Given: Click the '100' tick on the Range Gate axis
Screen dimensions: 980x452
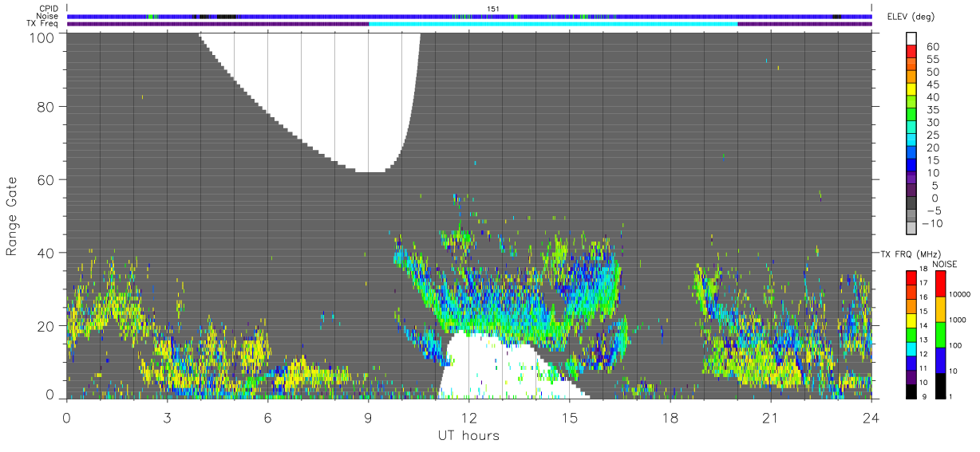Looking at the screenshot, I should (x=41, y=37).
